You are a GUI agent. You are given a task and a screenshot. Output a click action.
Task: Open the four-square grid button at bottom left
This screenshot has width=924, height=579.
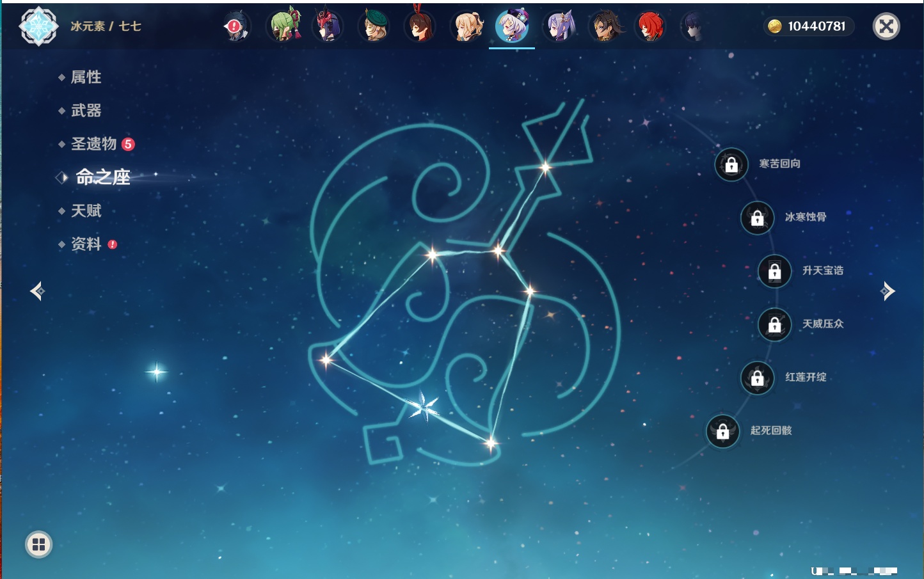(x=38, y=544)
